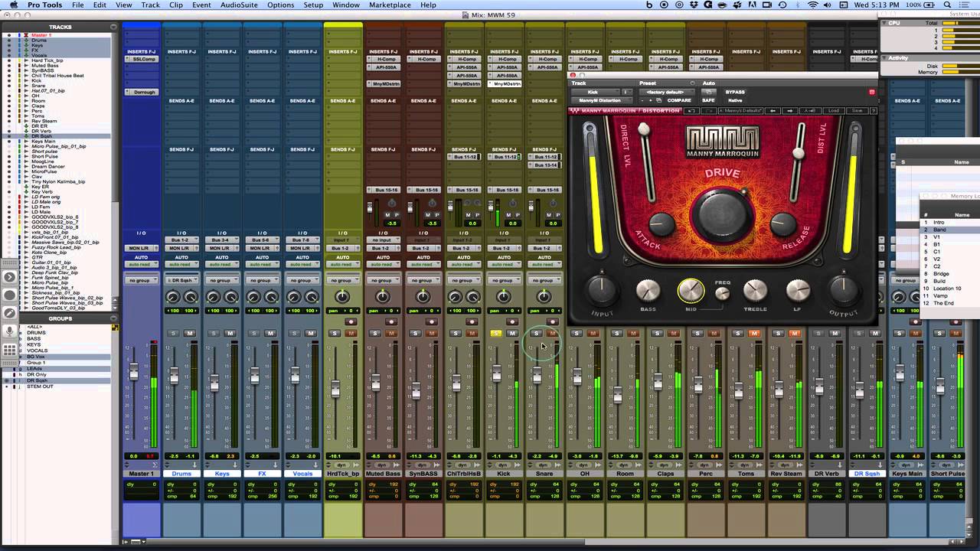Solo the Snare channel
980x551 pixels.
tap(537, 334)
